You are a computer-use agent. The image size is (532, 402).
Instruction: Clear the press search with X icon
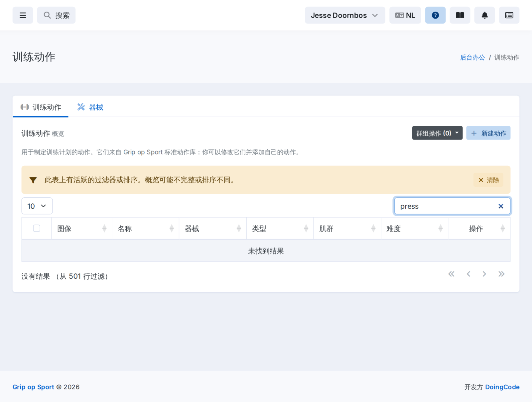click(501, 206)
